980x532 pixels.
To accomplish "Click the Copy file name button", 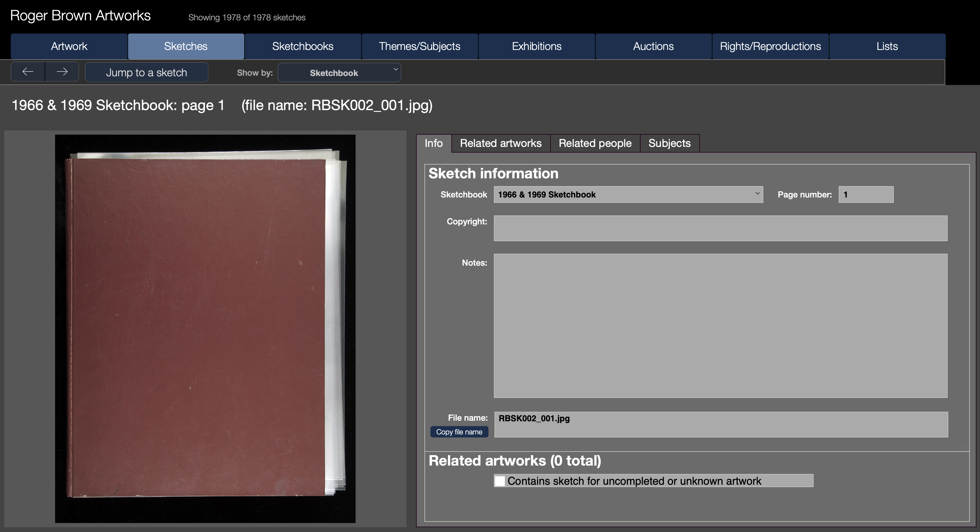I will pyautogui.click(x=459, y=432).
